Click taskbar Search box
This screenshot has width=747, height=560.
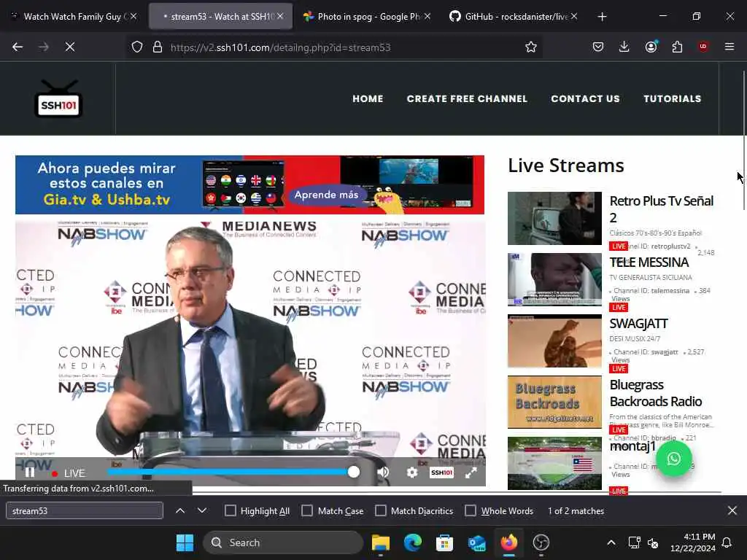pyautogui.click(x=283, y=542)
